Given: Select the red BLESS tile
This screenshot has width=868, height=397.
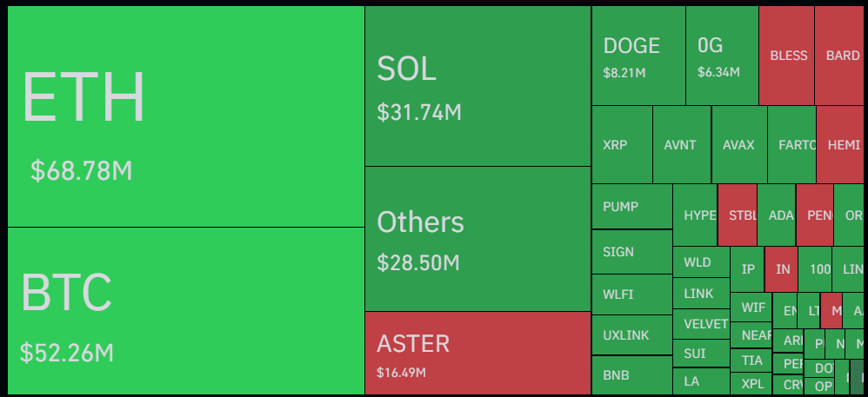Looking at the screenshot, I should (x=787, y=56).
